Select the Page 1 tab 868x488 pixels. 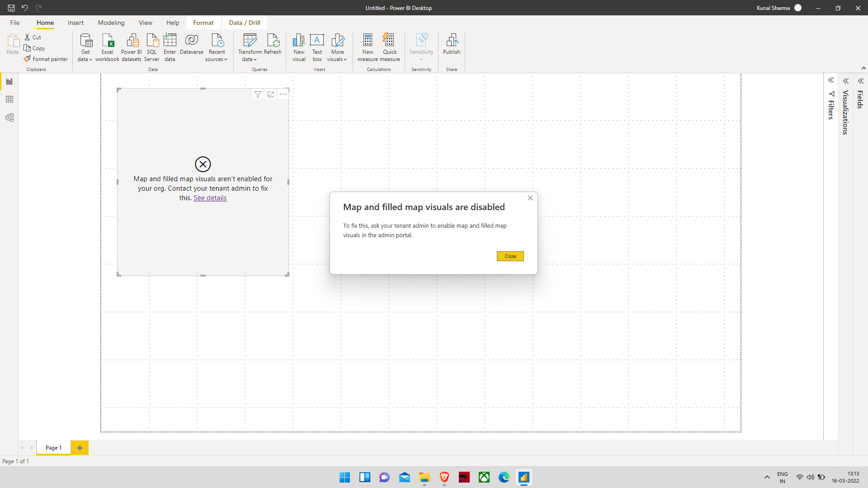pyautogui.click(x=53, y=448)
